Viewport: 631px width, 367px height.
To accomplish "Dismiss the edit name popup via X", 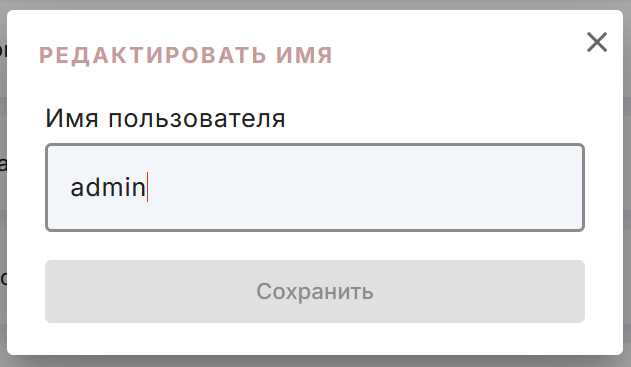I will tap(596, 42).
